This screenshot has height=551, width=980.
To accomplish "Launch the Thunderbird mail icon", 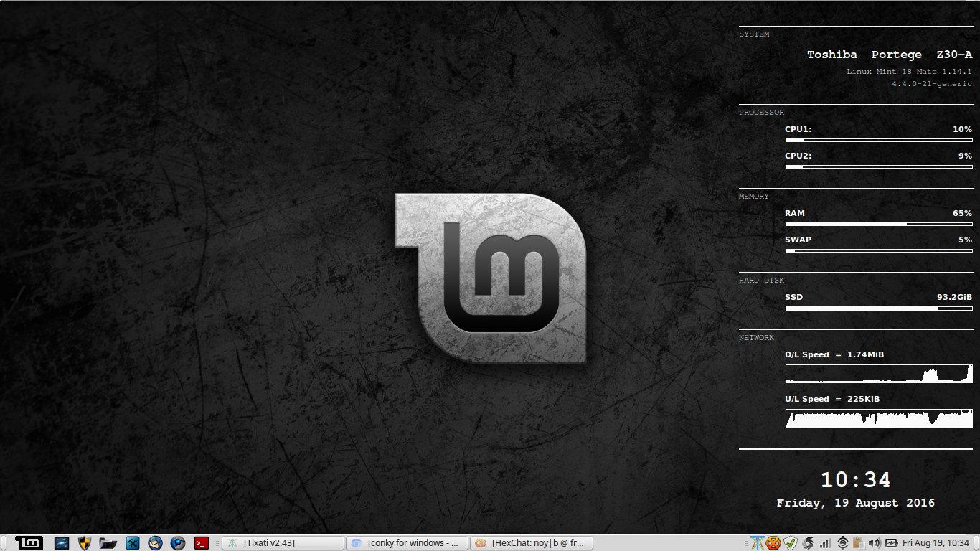I will click(155, 543).
